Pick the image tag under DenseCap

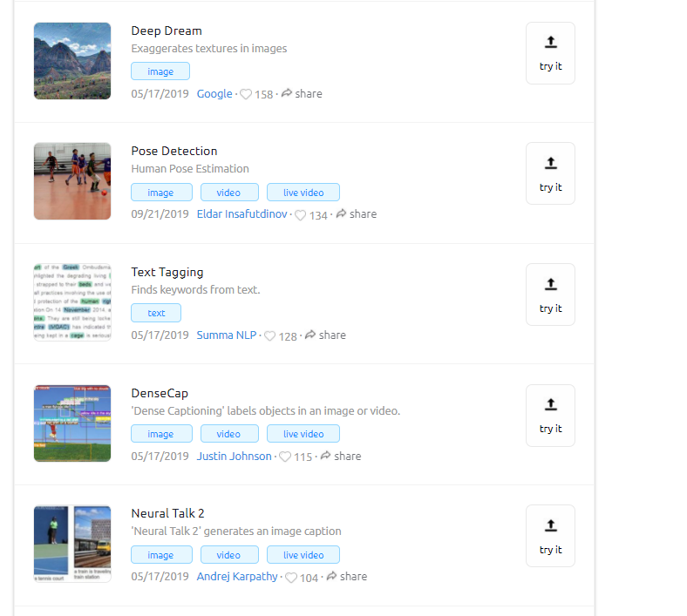coord(161,433)
